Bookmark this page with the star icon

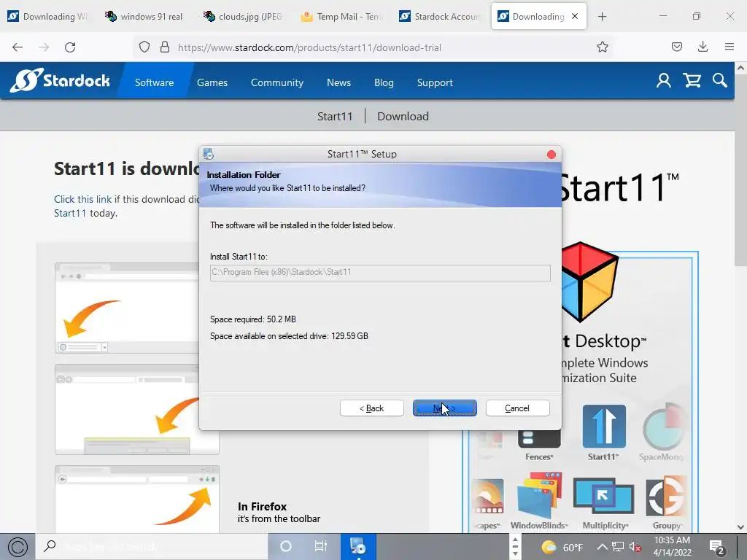(602, 47)
